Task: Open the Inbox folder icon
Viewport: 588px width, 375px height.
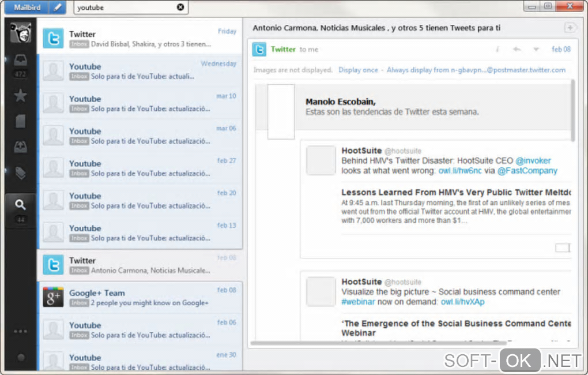Action: (x=20, y=60)
